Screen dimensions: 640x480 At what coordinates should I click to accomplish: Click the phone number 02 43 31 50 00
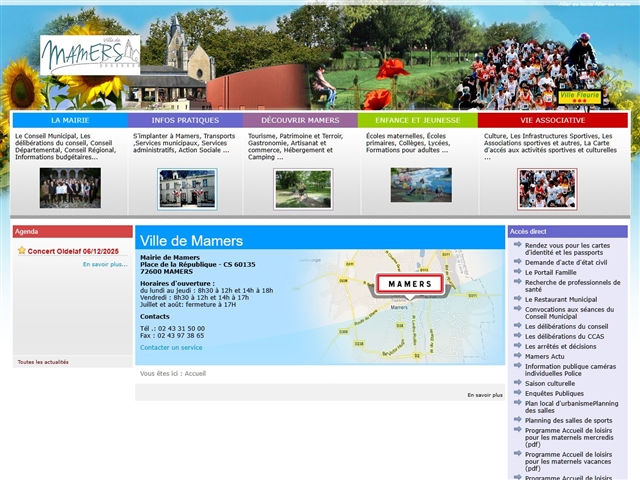click(181, 329)
